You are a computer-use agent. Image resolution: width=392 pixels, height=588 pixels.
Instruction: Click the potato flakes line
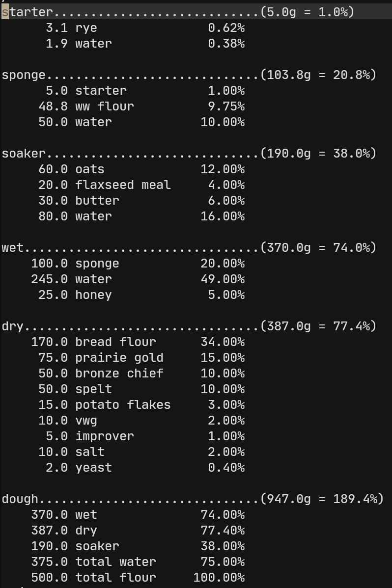coord(123,405)
